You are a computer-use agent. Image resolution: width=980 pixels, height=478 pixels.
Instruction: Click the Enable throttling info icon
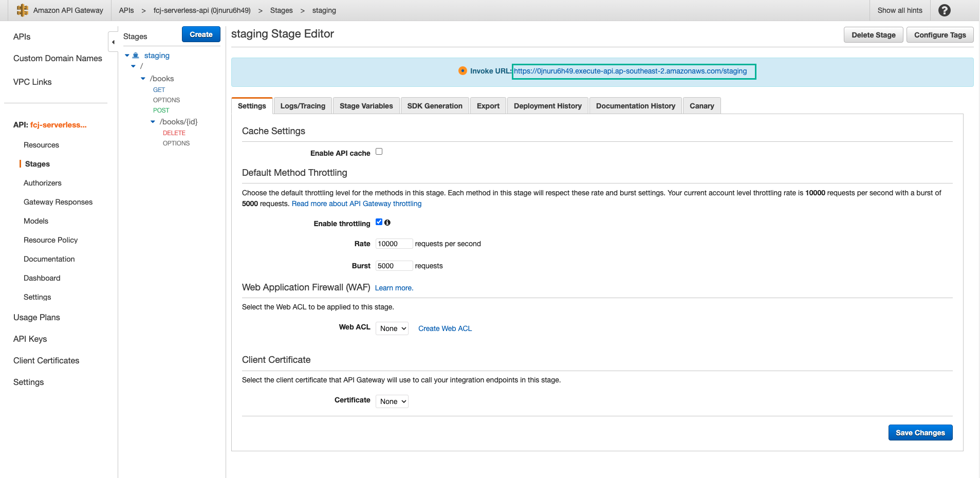(x=387, y=223)
